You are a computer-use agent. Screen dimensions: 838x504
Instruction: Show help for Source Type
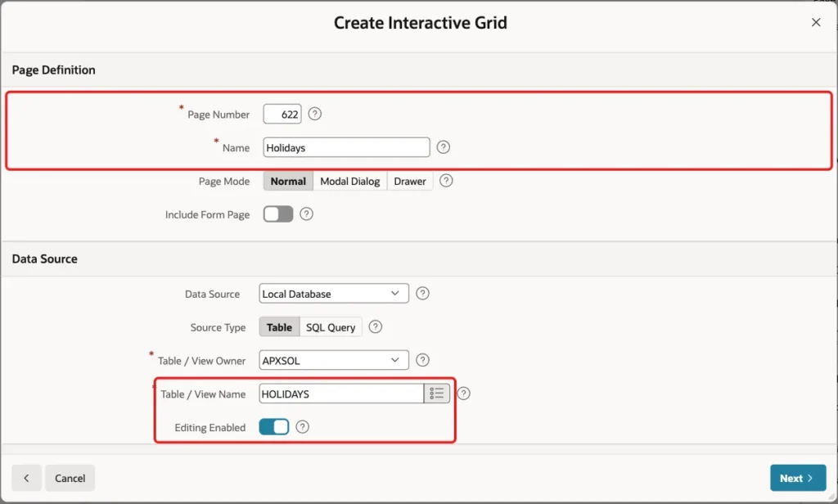(375, 326)
